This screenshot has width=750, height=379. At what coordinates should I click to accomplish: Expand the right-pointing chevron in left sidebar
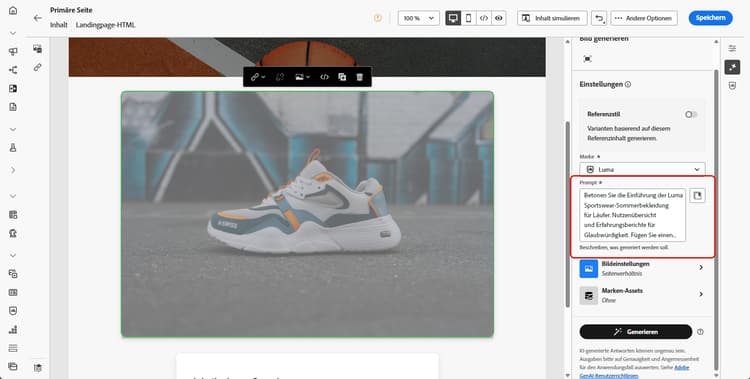pyautogui.click(x=13, y=170)
